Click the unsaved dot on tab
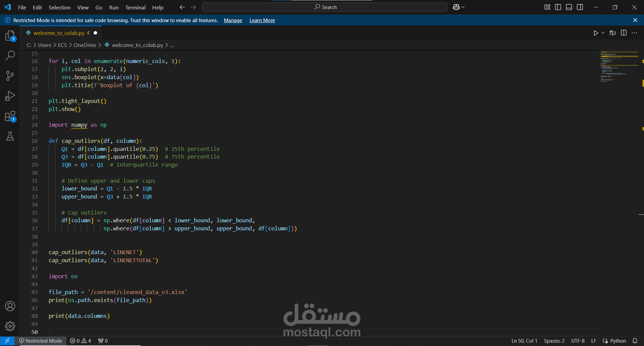Viewport: 644px width, 346px height. tap(95, 33)
